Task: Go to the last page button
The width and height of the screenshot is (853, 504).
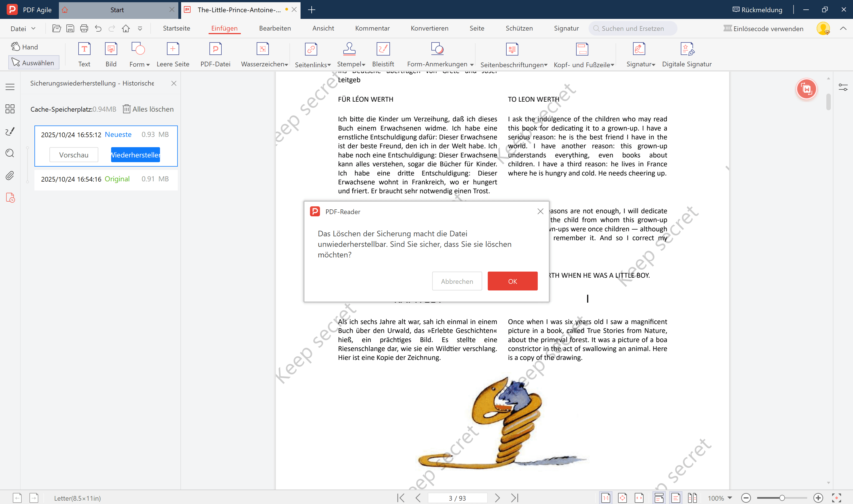Action: click(x=515, y=498)
